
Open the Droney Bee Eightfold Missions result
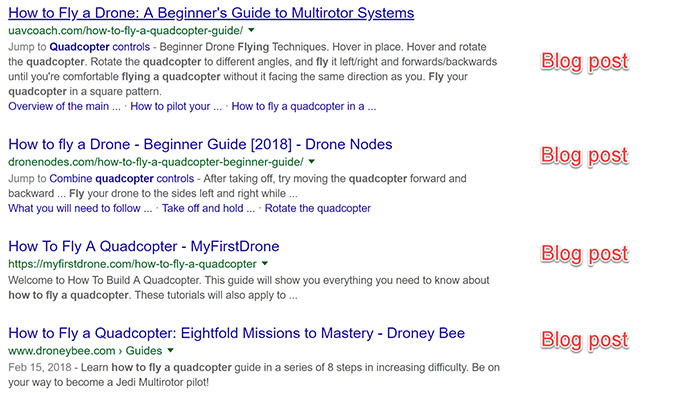click(237, 333)
